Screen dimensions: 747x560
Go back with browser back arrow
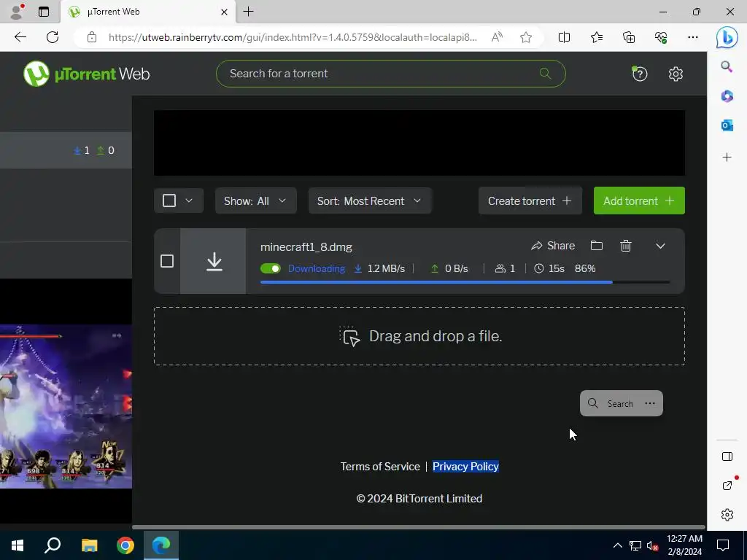tap(20, 37)
